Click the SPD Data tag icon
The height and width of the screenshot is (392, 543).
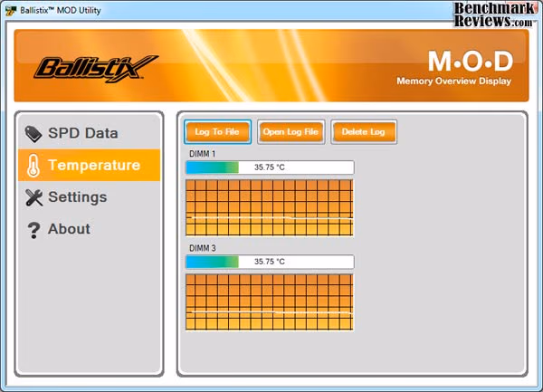pyautogui.click(x=33, y=134)
